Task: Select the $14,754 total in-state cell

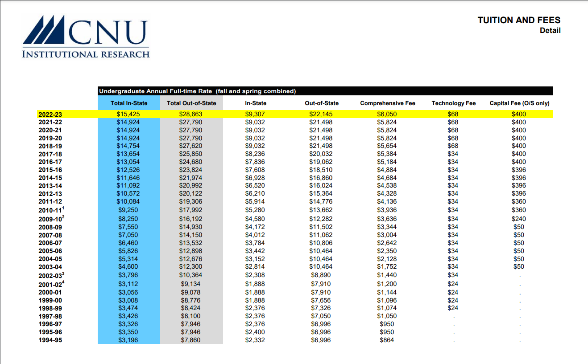Action: point(128,146)
